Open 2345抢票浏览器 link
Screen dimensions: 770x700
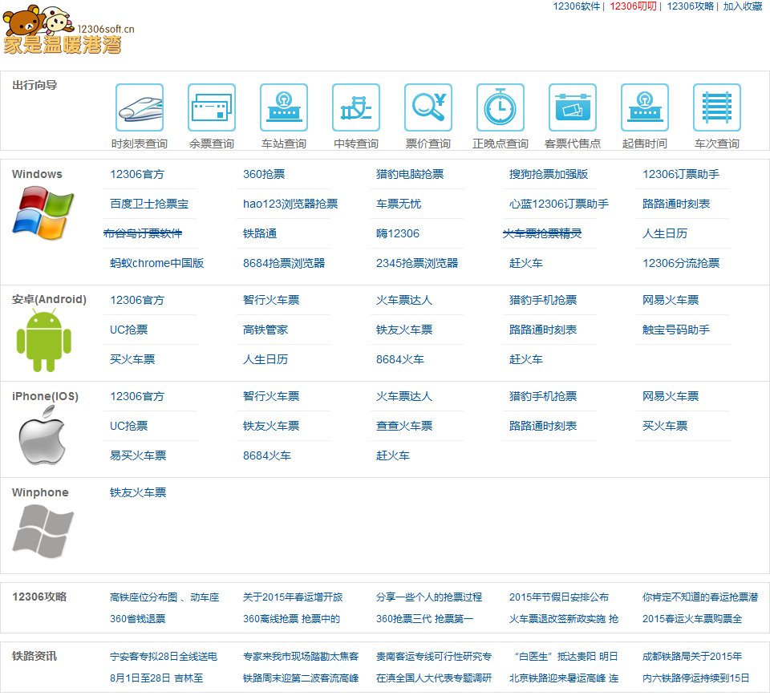[417, 263]
